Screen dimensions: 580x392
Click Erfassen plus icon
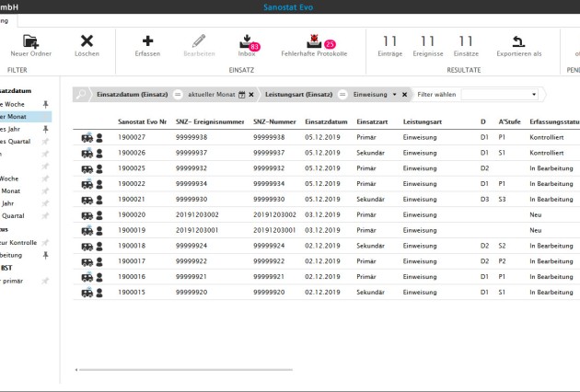point(147,40)
